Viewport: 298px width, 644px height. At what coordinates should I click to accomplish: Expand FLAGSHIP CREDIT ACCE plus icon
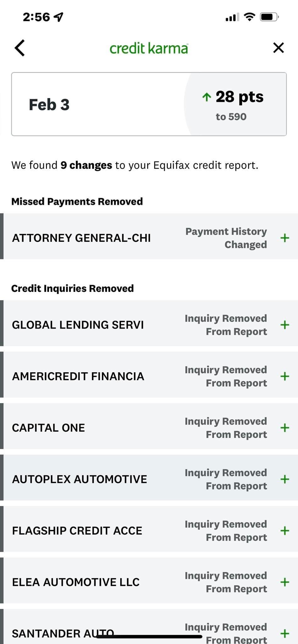(285, 531)
